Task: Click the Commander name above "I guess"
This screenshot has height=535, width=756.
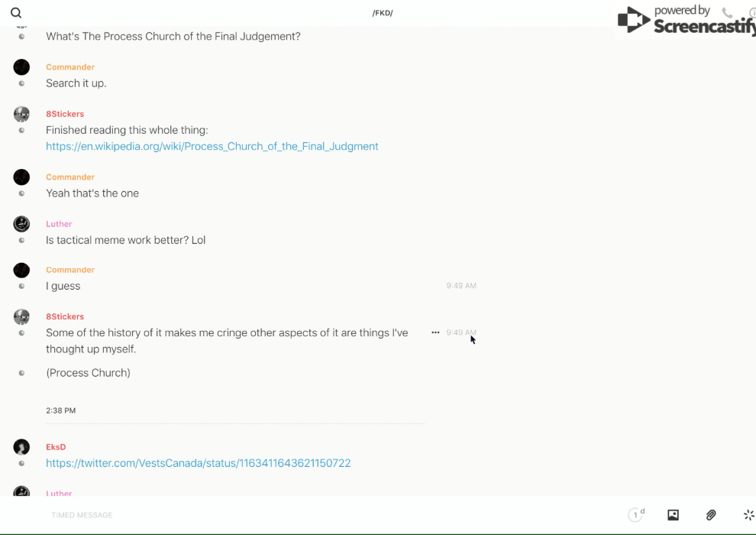Action: 70,270
